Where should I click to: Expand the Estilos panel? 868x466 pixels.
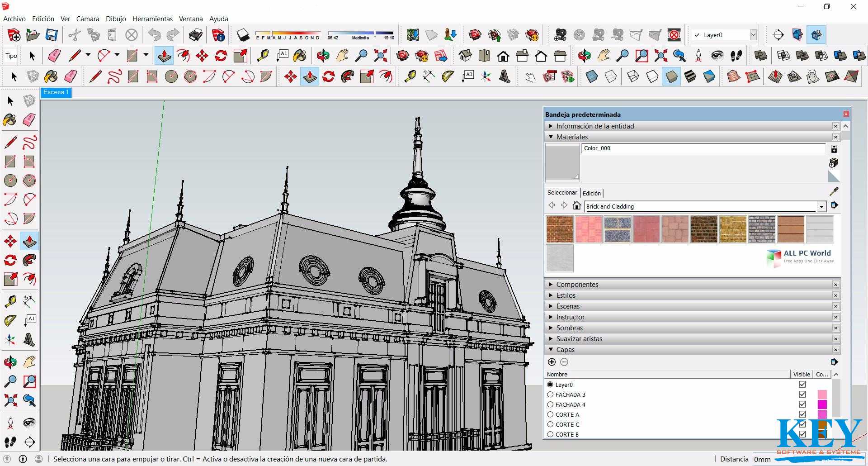551,295
